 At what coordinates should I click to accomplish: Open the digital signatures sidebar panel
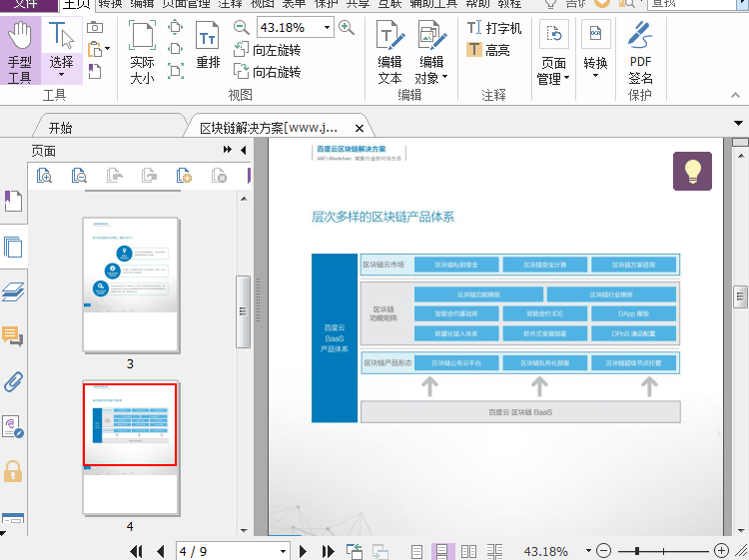point(13,427)
